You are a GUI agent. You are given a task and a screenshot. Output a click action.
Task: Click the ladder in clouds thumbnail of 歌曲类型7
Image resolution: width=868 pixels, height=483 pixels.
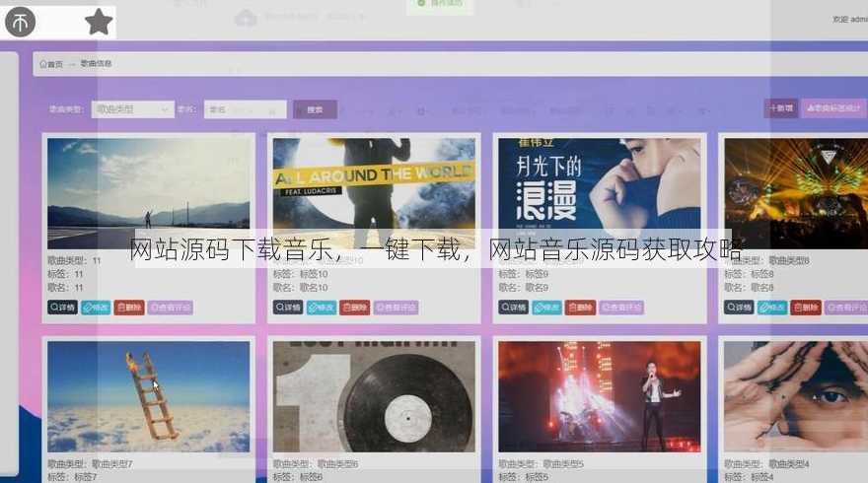pyautogui.click(x=148, y=396)
